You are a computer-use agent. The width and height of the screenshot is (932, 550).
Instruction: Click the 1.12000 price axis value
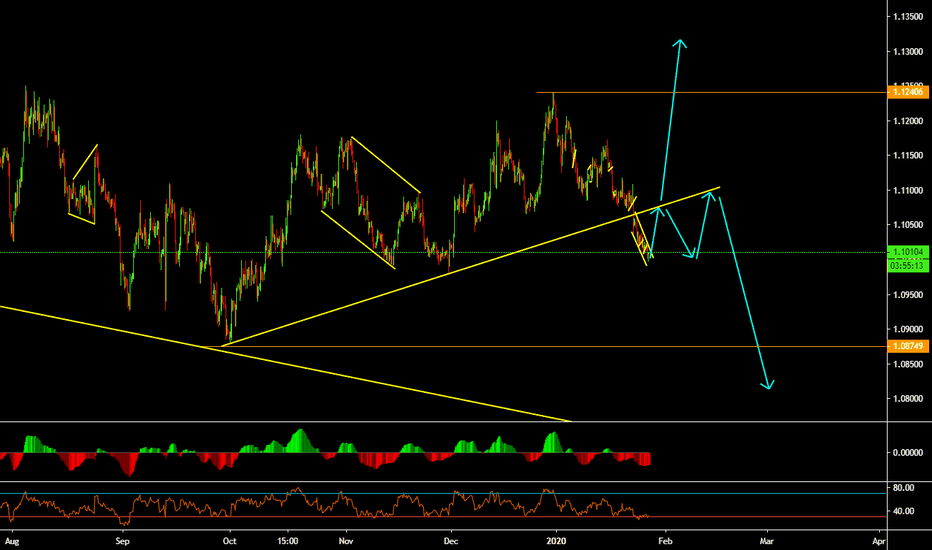coord(908,121)
